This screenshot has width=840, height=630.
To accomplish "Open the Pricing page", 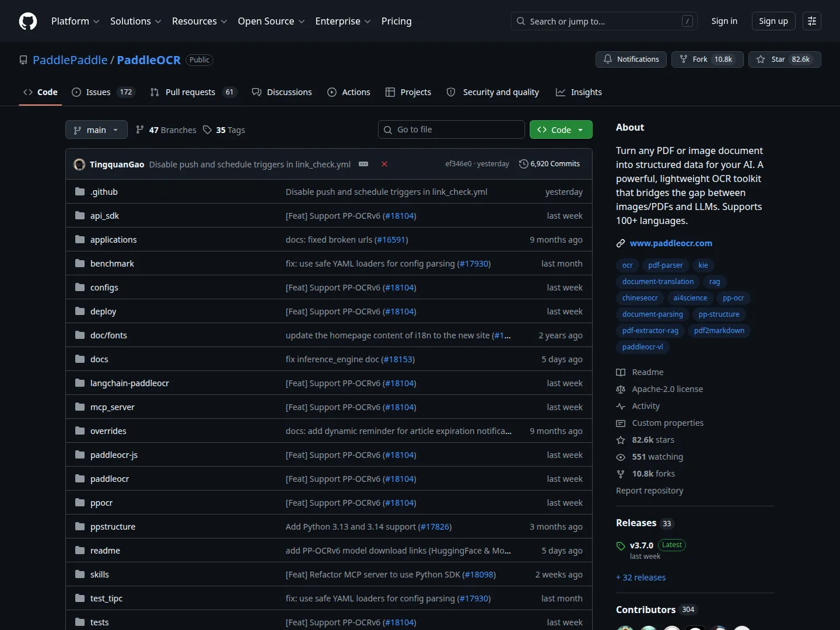I will tap(397, 21).
